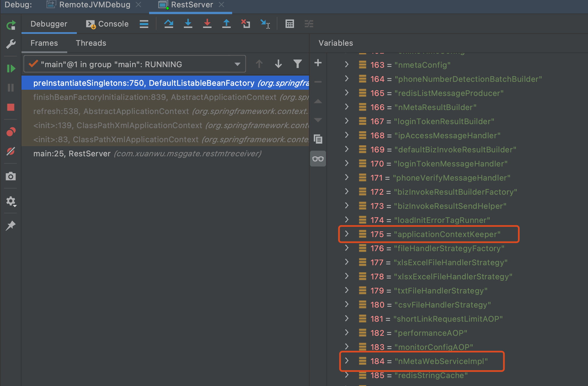Click the frames filter funnel icon

click(x=298, y=64)
